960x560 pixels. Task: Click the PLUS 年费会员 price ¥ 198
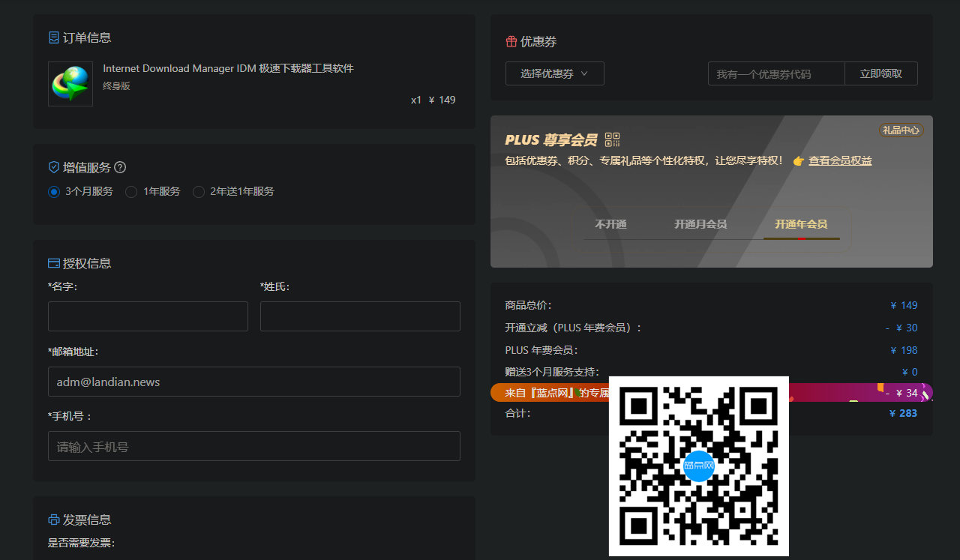pos(904,350)
